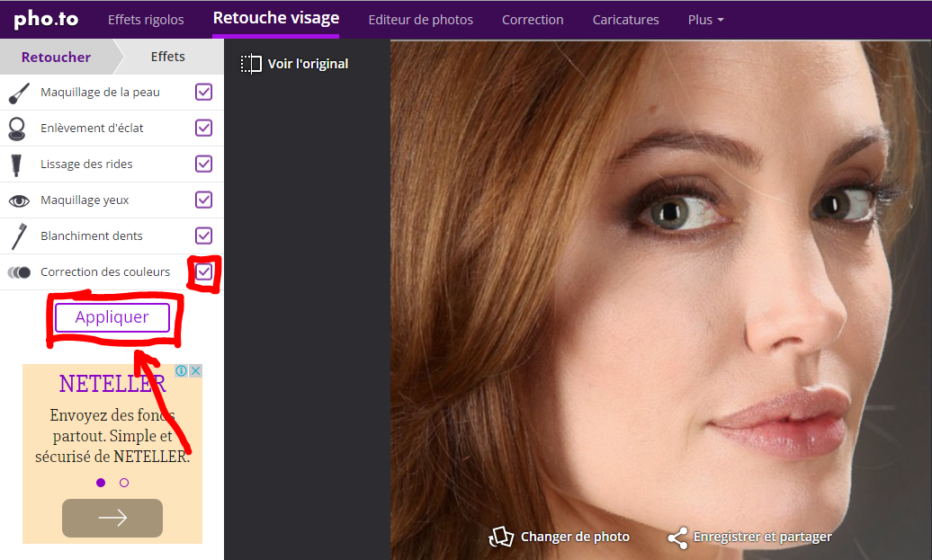Click the toothbrush teeth whitening icon
This screenshot has height=560, width=932.
click(19, 236)
